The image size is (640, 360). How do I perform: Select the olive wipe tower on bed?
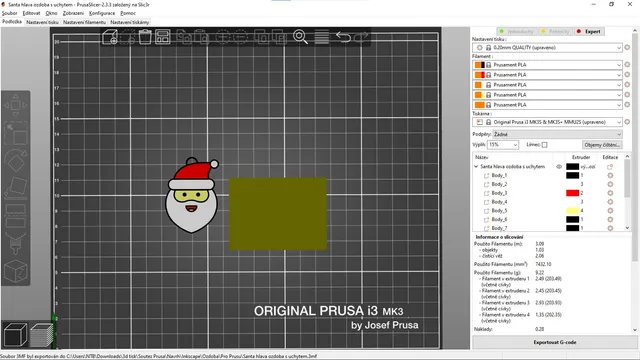[278, 213]
